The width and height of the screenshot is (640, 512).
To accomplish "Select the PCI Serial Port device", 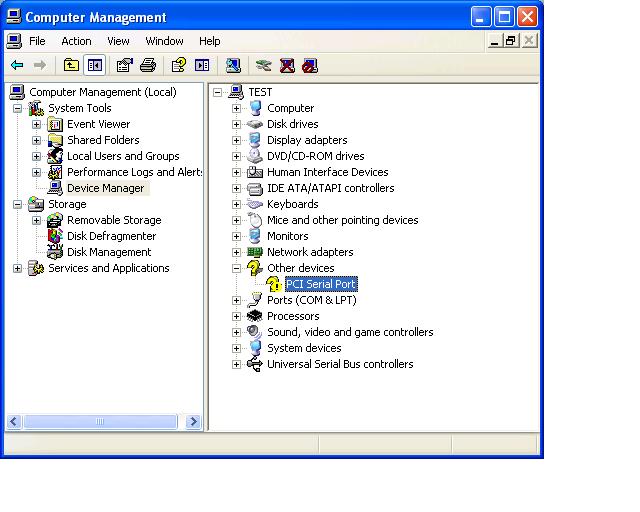I will [320, 284].
